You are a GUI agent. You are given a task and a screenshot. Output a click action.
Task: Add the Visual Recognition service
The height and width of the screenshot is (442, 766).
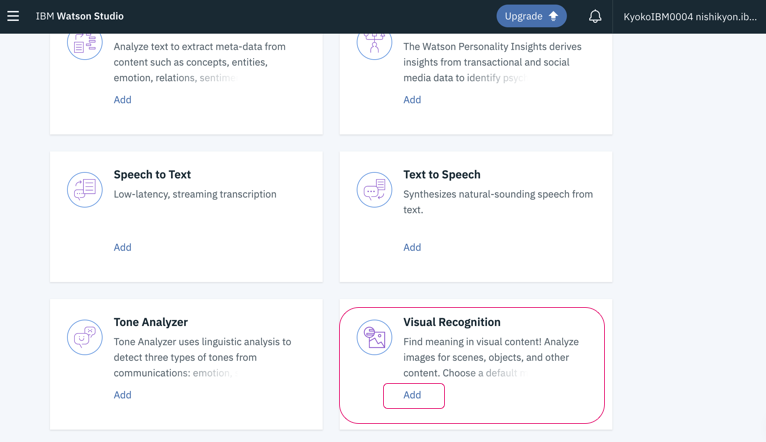pos(413,395)
